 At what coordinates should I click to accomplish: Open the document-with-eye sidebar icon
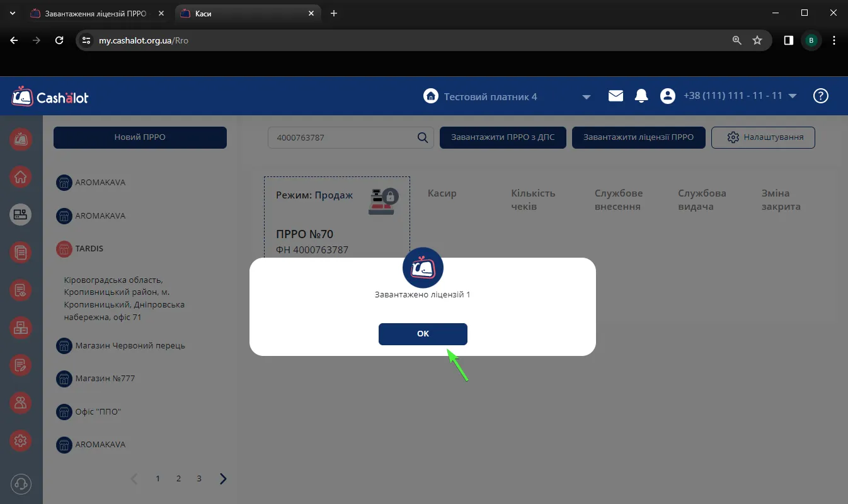point(21,290)
